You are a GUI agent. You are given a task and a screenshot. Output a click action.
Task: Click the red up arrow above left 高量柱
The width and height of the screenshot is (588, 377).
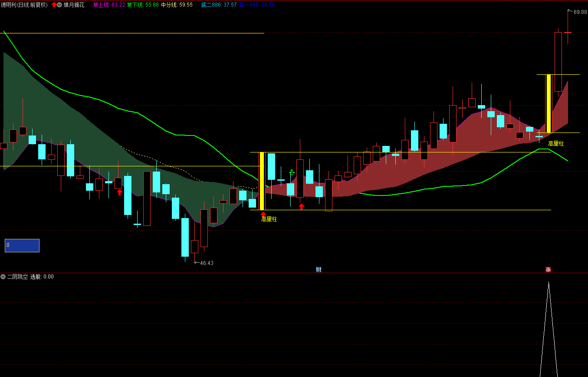pyautogui.click(x=263, y=214)
